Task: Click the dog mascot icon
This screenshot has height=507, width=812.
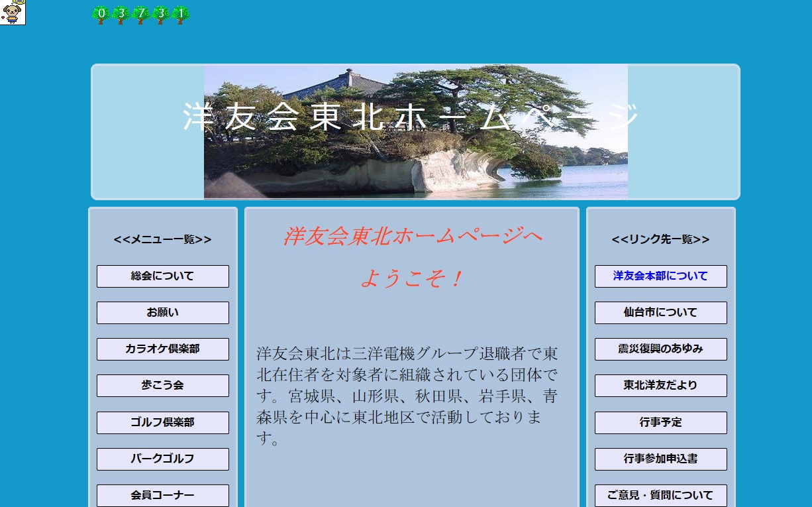Action: [x=13, y=12]
